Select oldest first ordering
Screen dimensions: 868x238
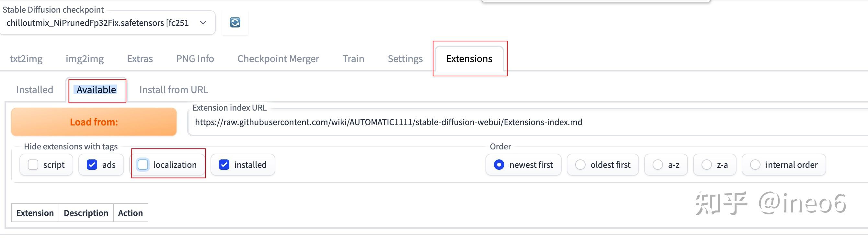(580, 165)
